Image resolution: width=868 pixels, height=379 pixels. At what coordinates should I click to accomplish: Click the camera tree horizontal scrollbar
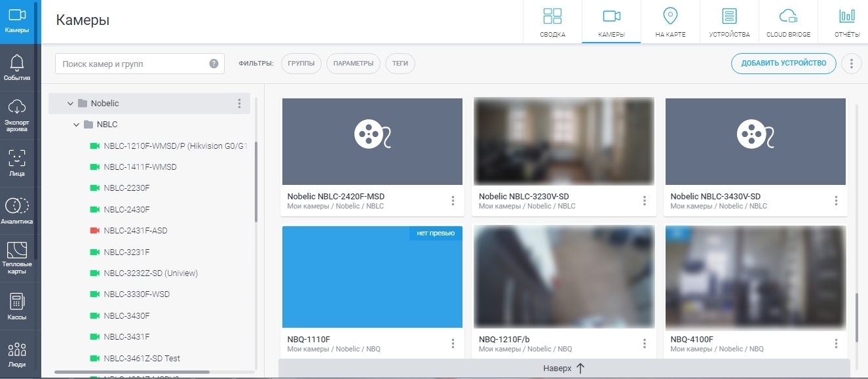[x=132, y=372]
